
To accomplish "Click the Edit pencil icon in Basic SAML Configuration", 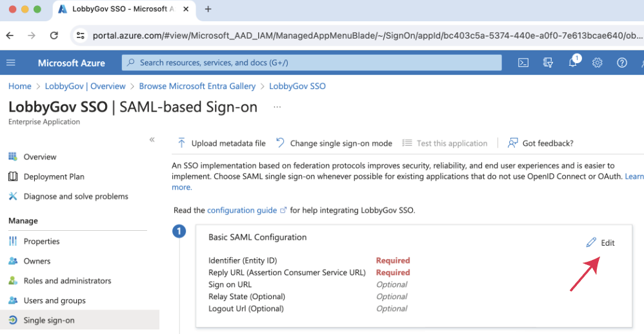I will point(591,242).
